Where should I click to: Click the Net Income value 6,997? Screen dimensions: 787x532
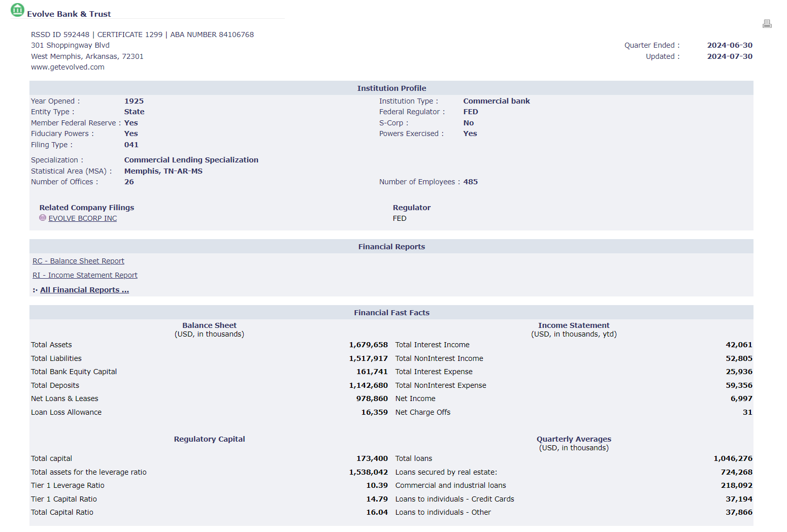click(741, 398)
